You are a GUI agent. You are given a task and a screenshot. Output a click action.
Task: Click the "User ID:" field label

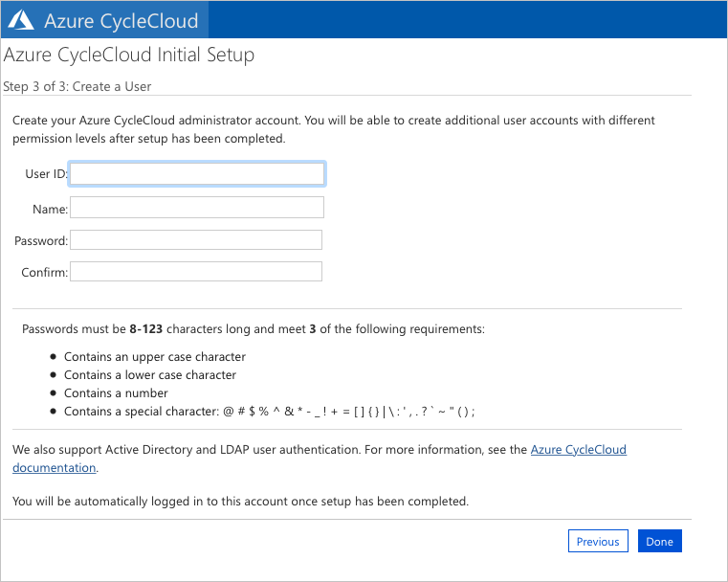[46, 174]
